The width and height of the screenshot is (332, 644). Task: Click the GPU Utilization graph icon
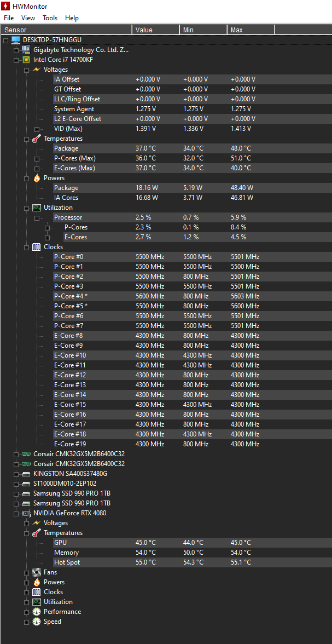pos(37,602)
